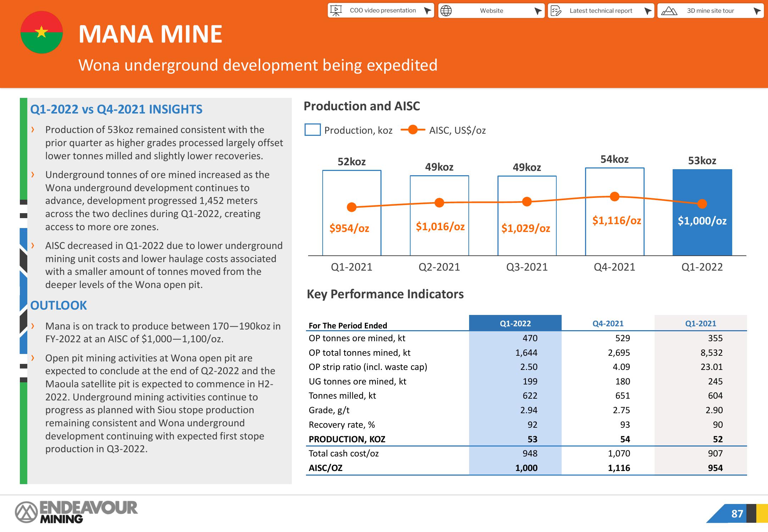Click the OP total tonnes mined, kt row label

(x=360, y=353)
